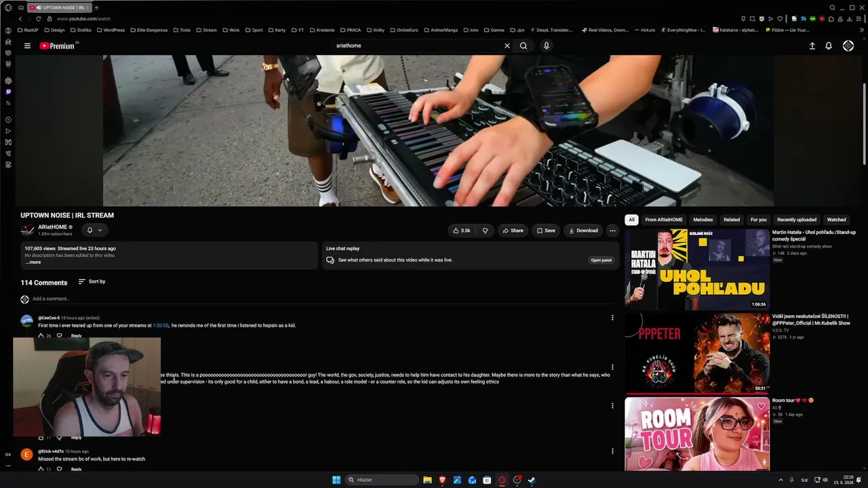Open Steam from the taskbar
The width and height of the screenshot is (868, 488).
click(x=532, y=480)
